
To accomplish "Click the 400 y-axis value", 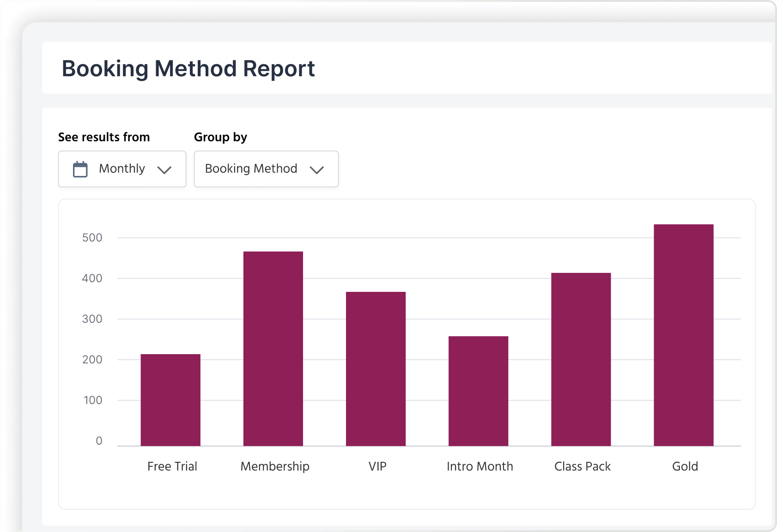I will pyautogui.click(x=92, y=278).
